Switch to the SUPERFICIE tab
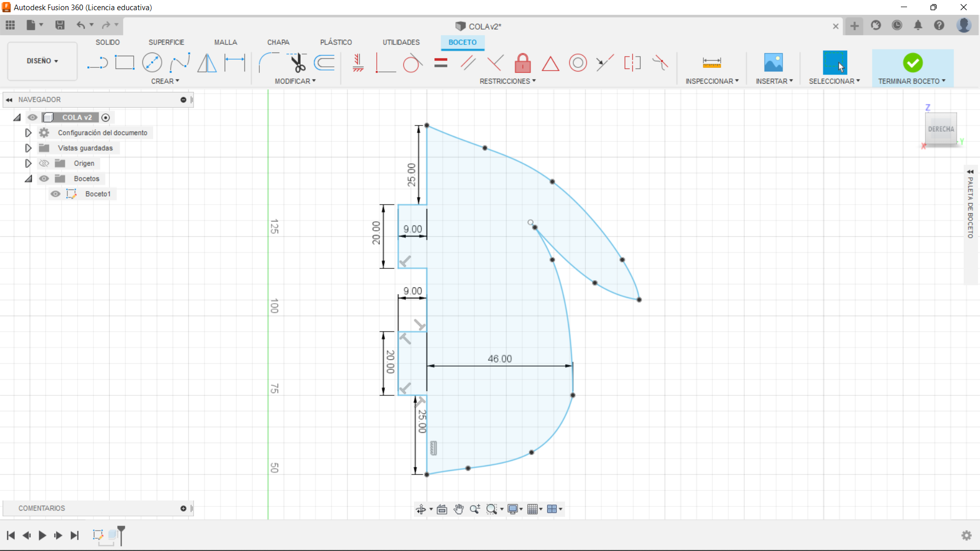This screenshot has width=980, height=551. click(x=166, y=42)
